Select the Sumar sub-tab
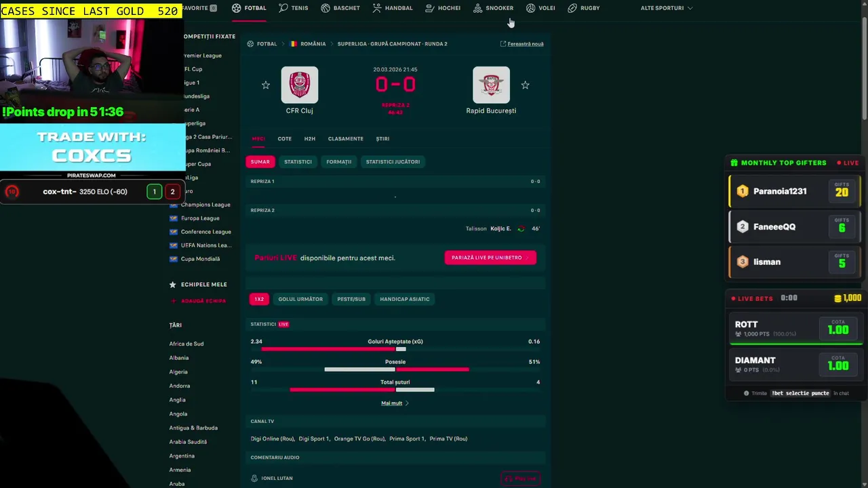868x488 pixels. 260,162
